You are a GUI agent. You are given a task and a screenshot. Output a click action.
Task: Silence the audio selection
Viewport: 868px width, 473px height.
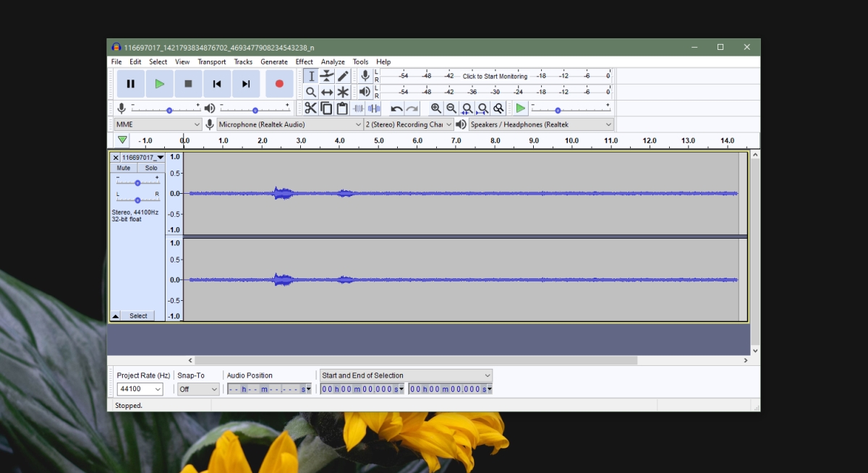tap(374, 108)
